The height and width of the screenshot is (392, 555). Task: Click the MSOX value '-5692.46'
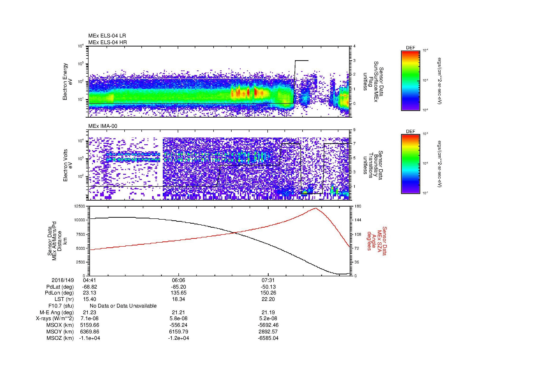click(268, 325)
